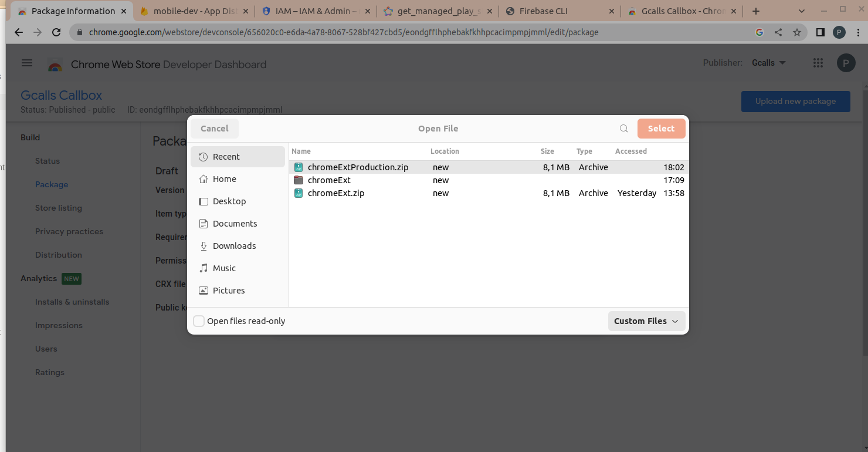Select the chromeExtProduction.zip file
Image resolution: width=868 pixels, height=452 pixels.
[x=358, y=167]
